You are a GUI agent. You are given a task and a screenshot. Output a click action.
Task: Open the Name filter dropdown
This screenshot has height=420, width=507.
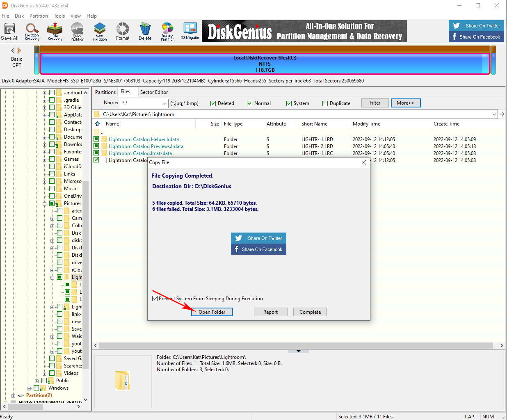click(165, 103)
